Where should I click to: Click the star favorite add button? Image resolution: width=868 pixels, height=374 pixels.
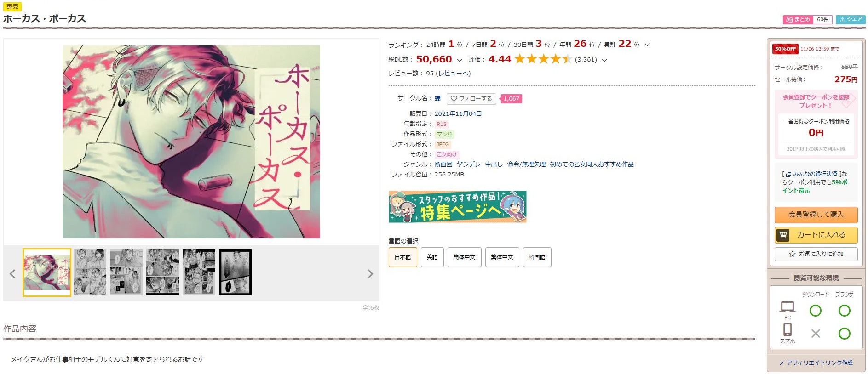tap(816, 254)
